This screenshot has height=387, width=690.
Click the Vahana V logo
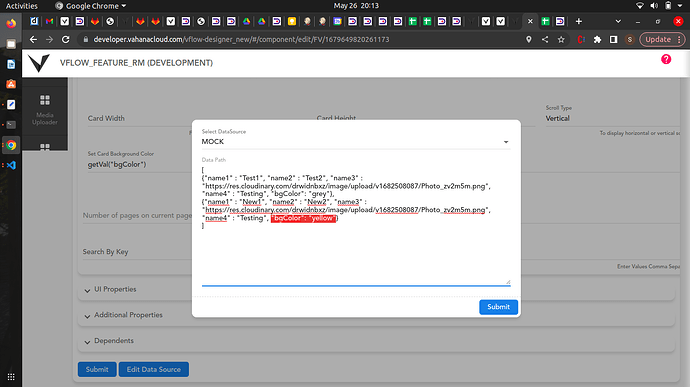[39, 63]
